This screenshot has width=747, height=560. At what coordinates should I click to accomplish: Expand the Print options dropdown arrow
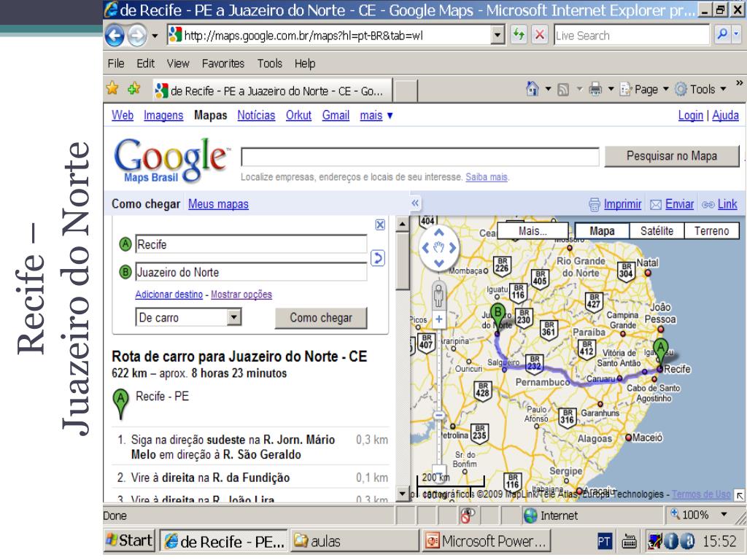click(x=611, y=89)
